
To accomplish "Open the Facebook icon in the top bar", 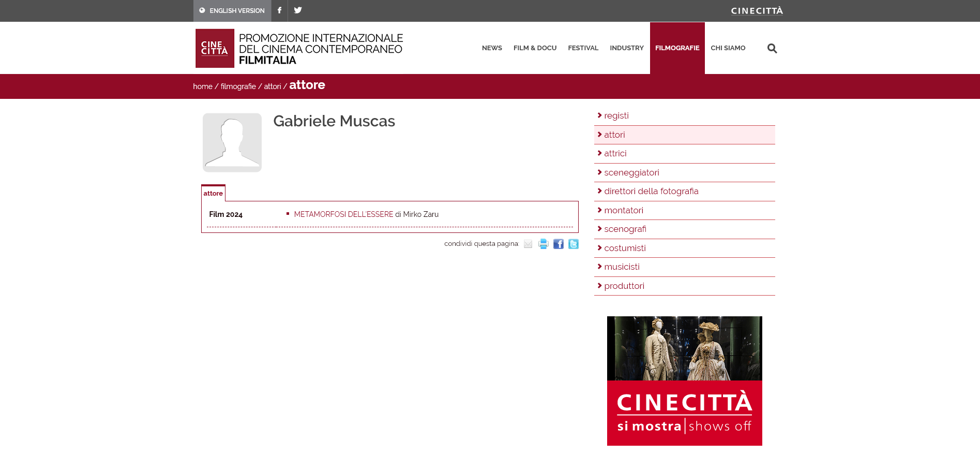I will (279, 10).
